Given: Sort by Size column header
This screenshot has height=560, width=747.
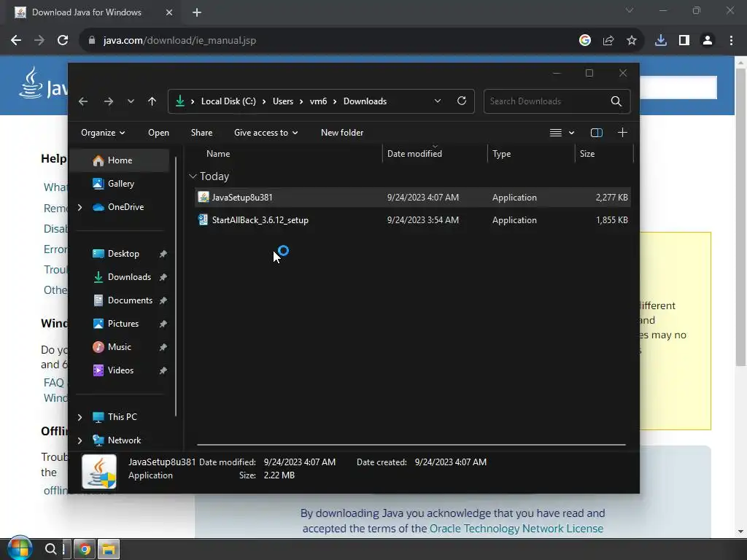Looking at the screenshot, I should click(587, 154).
